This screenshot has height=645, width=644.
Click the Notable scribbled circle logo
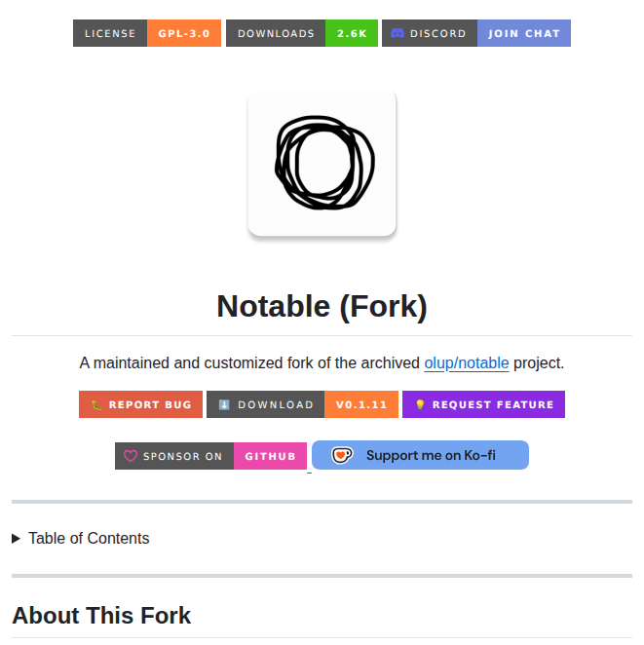(x=322, y=163)
